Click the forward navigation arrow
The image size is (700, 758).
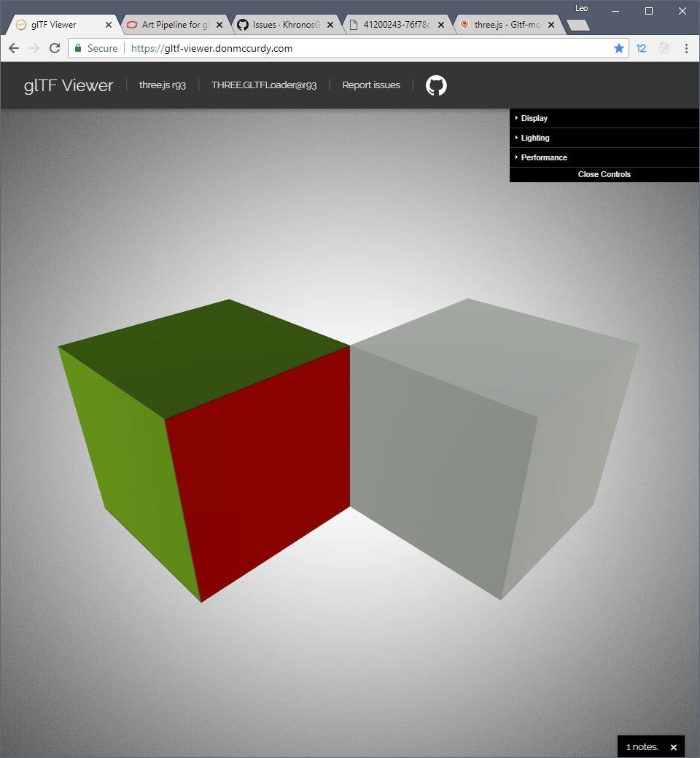point(34,47)
